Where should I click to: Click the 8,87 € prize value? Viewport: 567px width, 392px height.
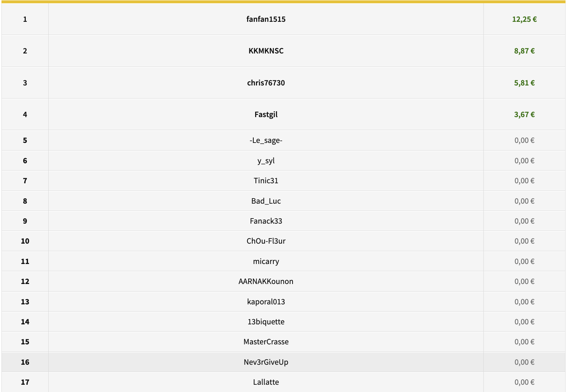[524, 51]
